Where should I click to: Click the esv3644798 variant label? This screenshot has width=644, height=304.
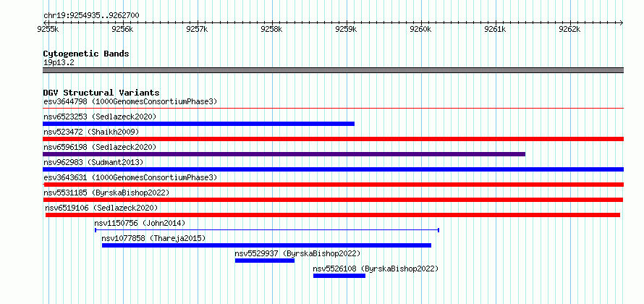pyautogui.click(x=130, y=101)
